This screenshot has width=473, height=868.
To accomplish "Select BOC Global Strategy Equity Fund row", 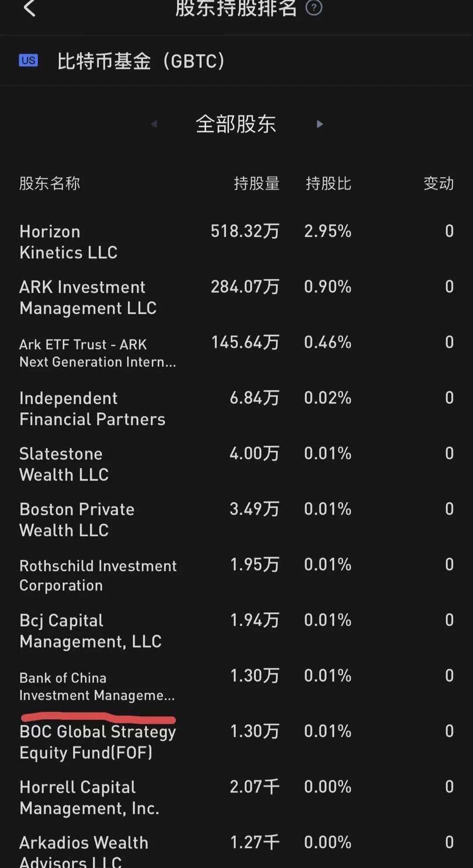I will click(x=97, y=742).
